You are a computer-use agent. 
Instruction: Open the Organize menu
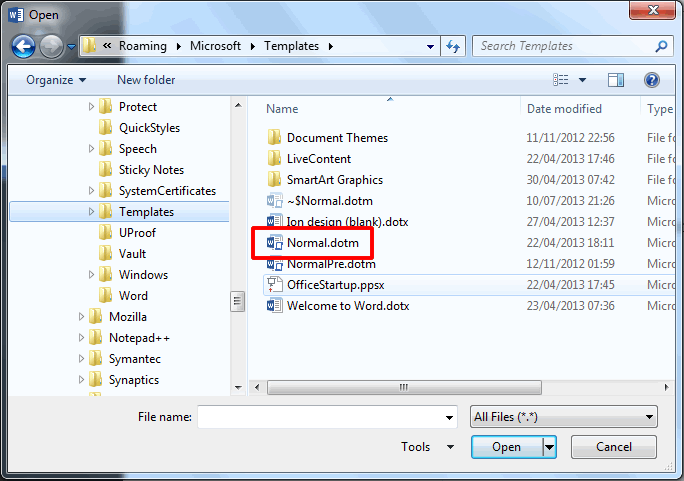(x=56, y=80)
